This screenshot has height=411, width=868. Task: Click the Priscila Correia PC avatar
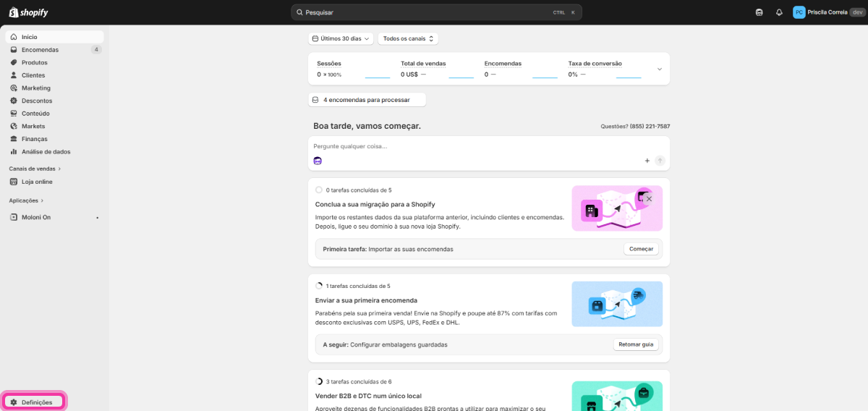click(799, 12)
